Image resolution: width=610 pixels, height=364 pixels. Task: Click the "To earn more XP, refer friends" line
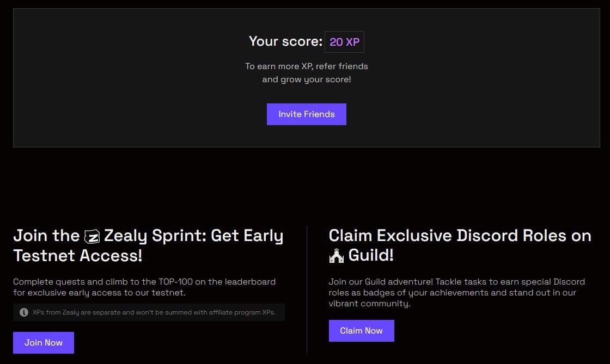306,66
